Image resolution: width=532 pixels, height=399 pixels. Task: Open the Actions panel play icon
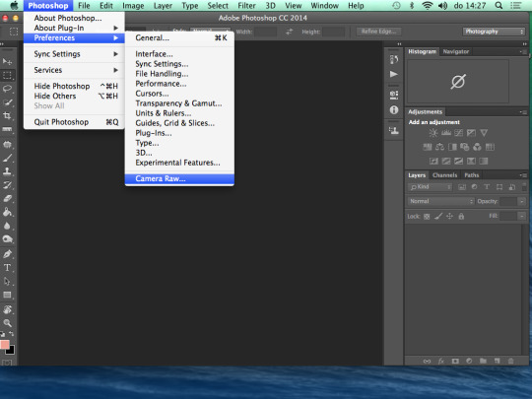[x=394, y=74]
